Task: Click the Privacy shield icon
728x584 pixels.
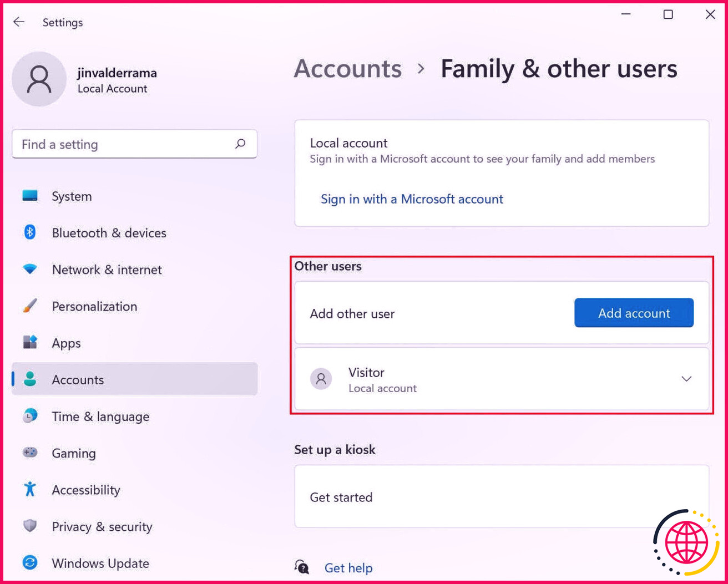Action: 30,526
